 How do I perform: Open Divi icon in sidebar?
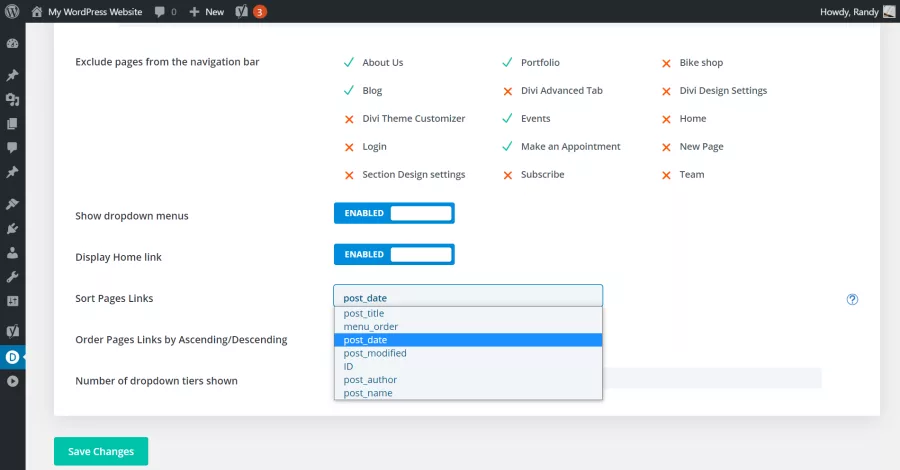click(12, 357)
